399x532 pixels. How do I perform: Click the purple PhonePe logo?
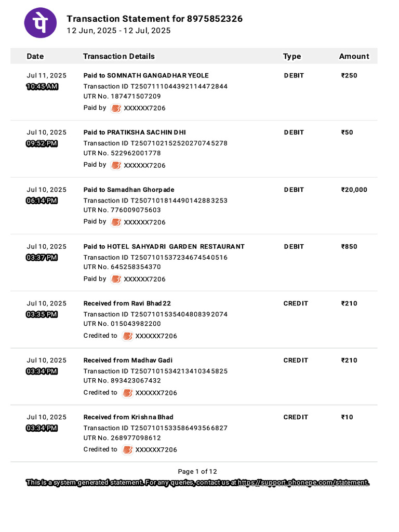41,23
